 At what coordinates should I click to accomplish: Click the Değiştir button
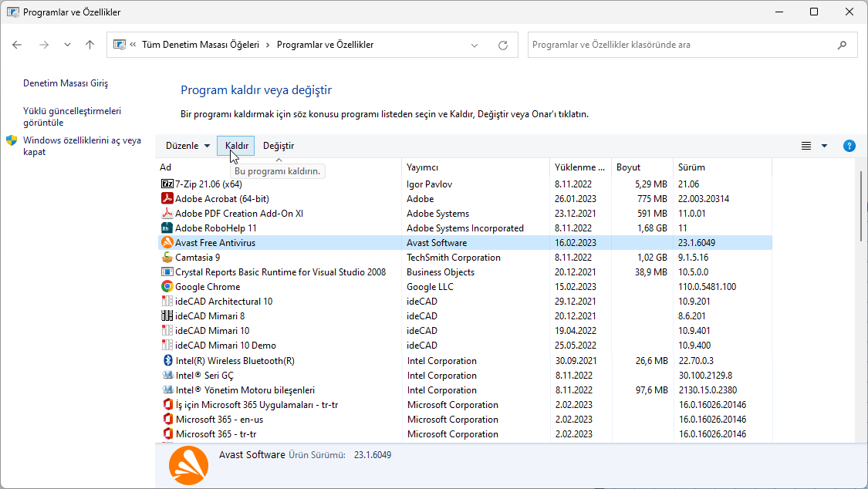tap(279, 146)
